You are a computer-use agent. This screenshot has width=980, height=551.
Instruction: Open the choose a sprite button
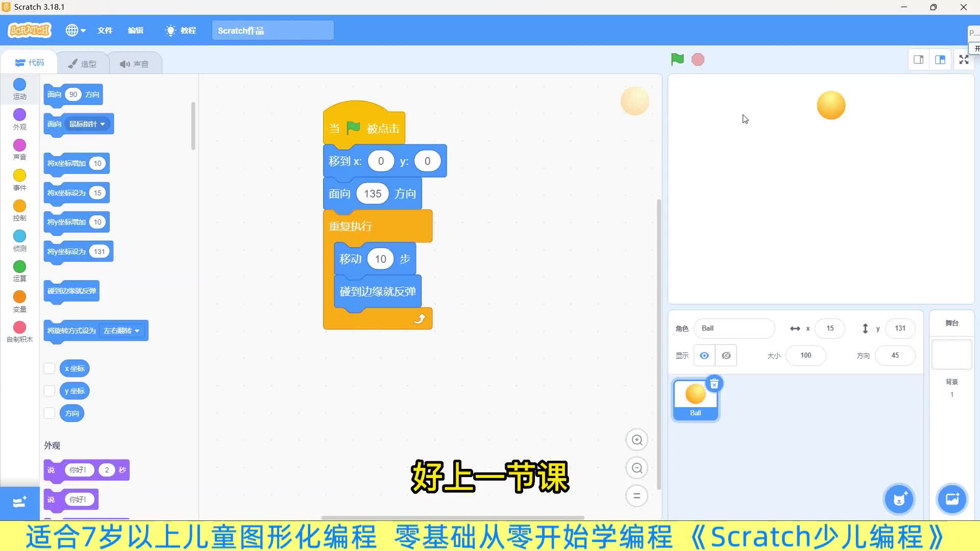click(x=899, y=499)
